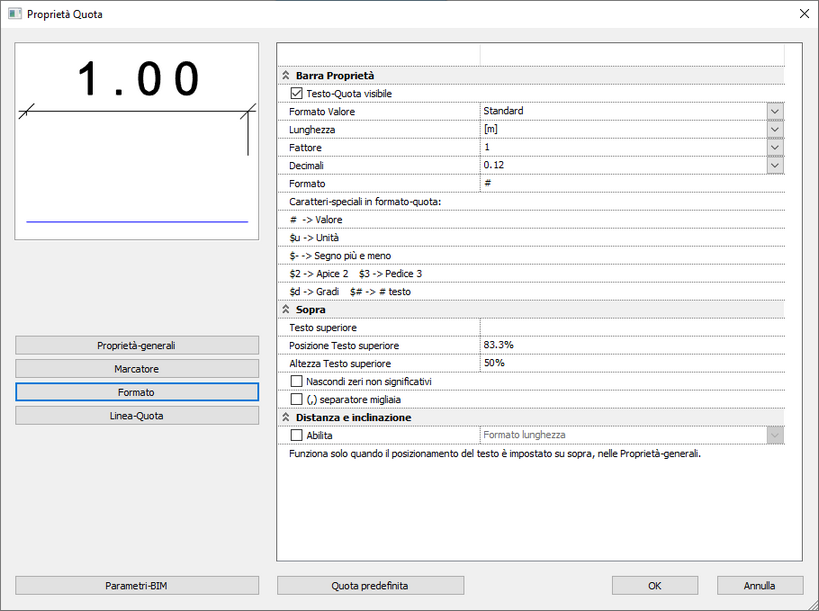The height and width of the screenshot is (611, 819).
Task: Collapse the Distanza e inclinazione section
Action: point(286,417)
